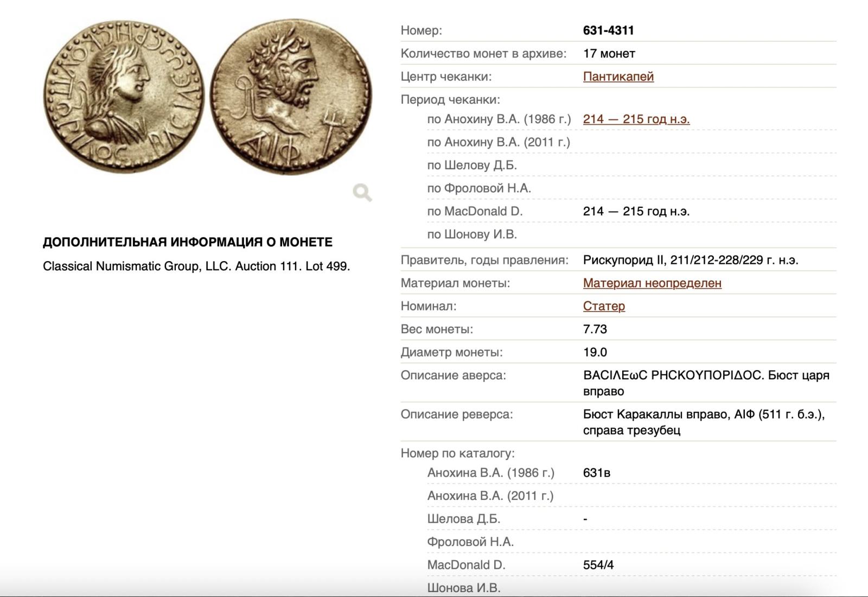
Task: Click the label по Анохину В.А. (2011 г.)
Action: 499,142
